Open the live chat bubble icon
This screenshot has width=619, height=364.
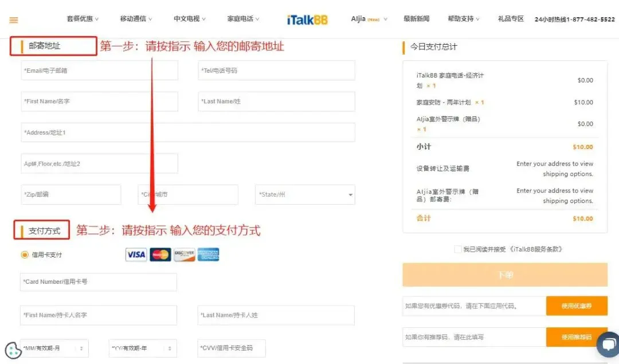(x=607, y=344)
